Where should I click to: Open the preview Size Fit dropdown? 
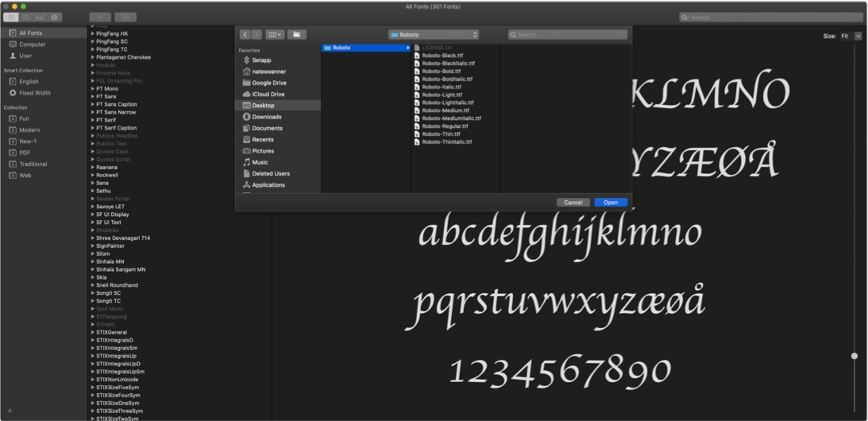[851, 36]
